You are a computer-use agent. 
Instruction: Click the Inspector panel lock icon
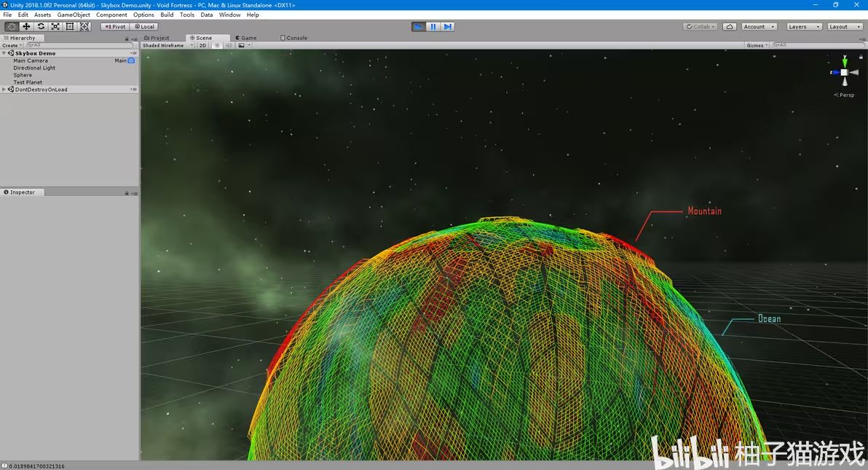(127, 193)
